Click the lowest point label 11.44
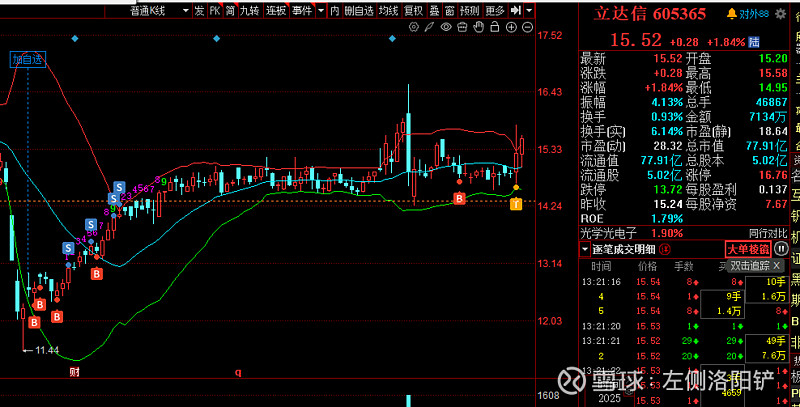This screenshot has width=800, height=407. pyautogui.click(x=47, y=350)
